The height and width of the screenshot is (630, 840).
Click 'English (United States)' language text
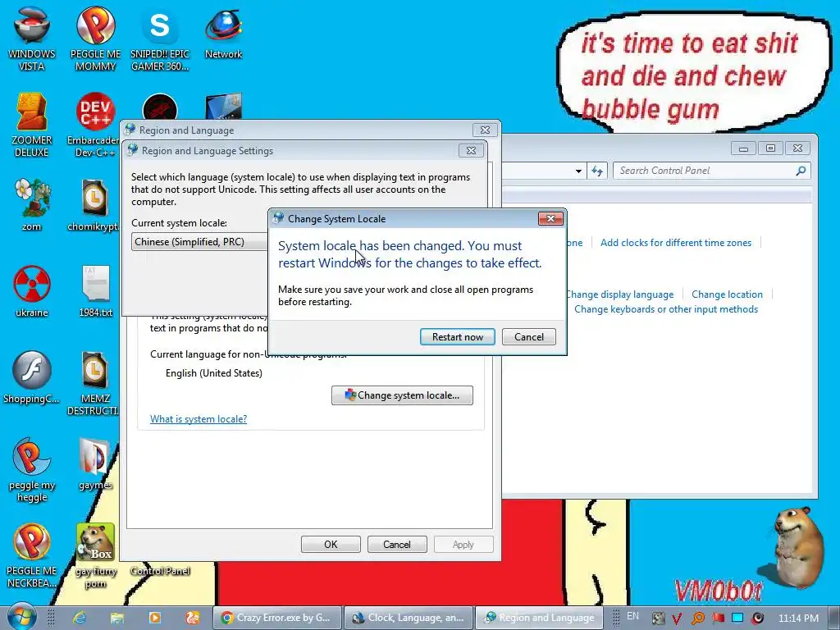[214, 373]
